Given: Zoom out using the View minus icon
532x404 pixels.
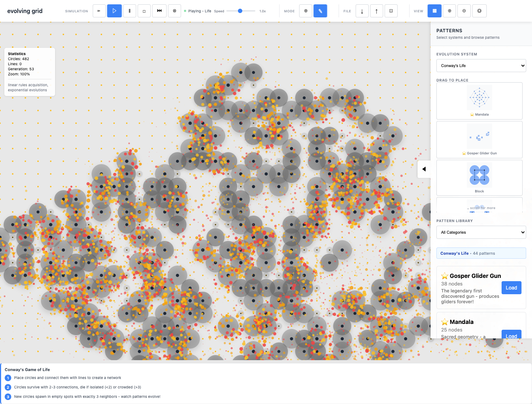Looking at the screenshot, I should coord(464,11).
